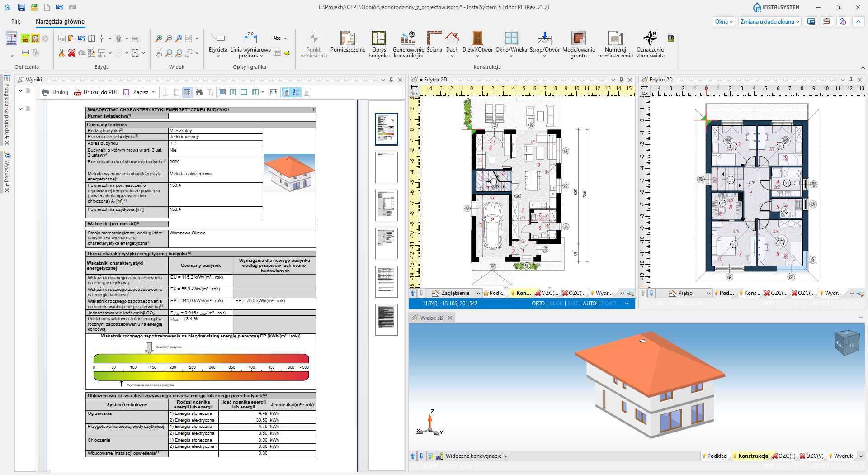Click the measure ruler icon in Edycja
The width and height of the screenshot is (868, 475).
[x=135, y=38]
